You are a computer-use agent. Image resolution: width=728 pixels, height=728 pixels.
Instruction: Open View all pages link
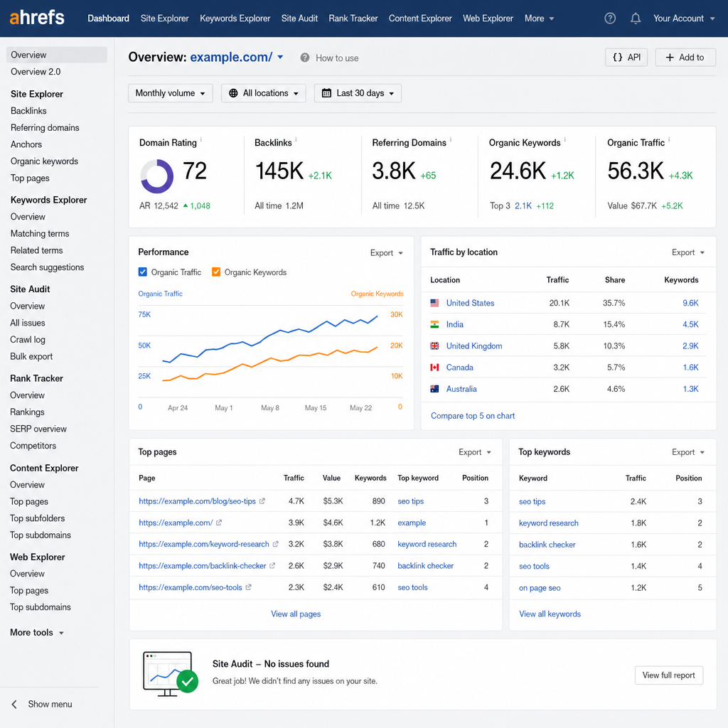[x=296, y=614]
